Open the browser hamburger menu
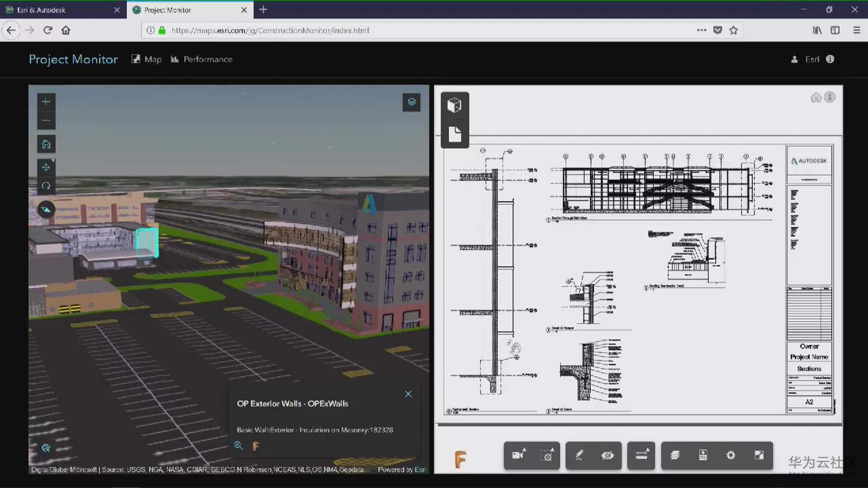 coord(857,30)
